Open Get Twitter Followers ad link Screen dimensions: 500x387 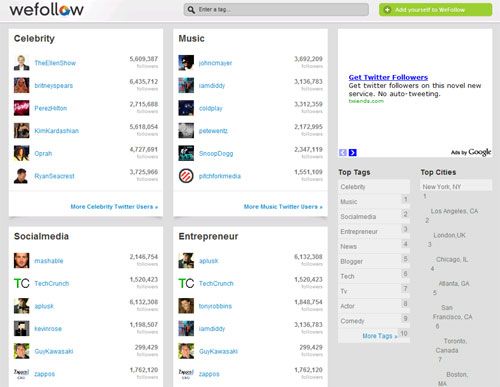click(x=388, y=77)
